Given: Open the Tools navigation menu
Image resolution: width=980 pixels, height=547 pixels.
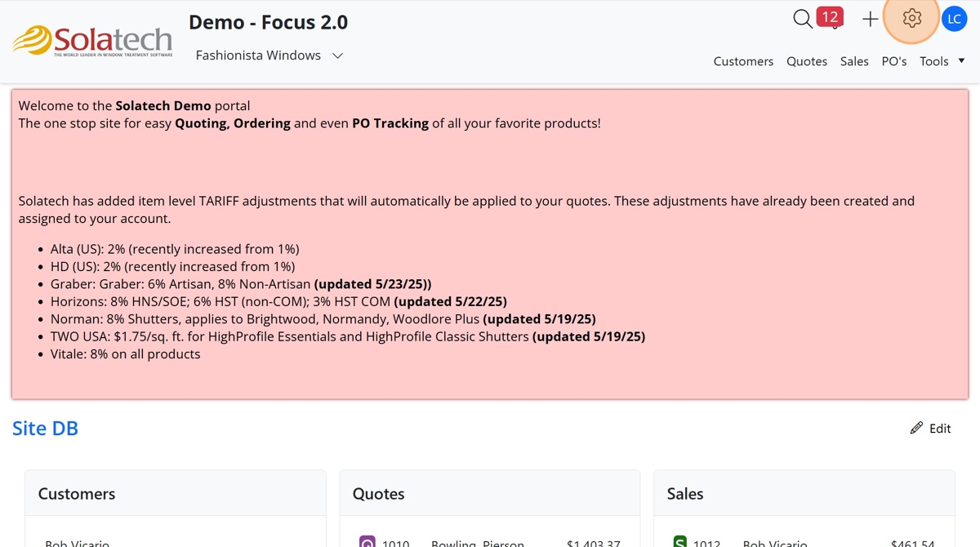Looking at the screenshot, I should click(933, 61).
